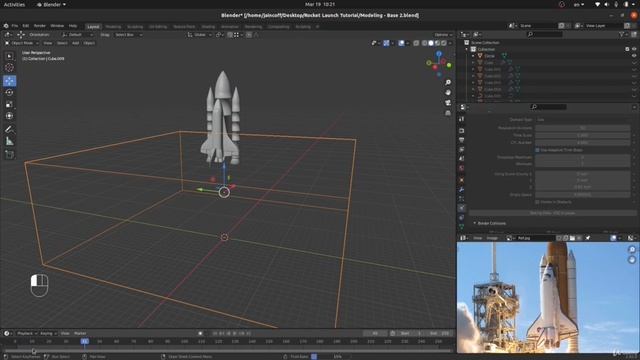Toggle proportional editing in viewport header
The width and height of the screenshot is (640, 360).
(x=249, y=35)
